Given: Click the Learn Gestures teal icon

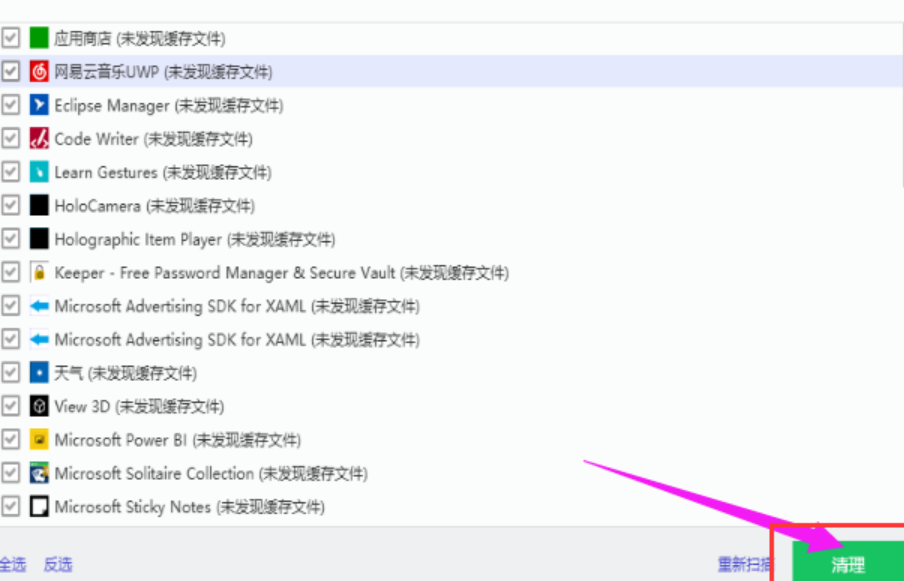Looking at the screenshot, I should (x=39, y=172).
